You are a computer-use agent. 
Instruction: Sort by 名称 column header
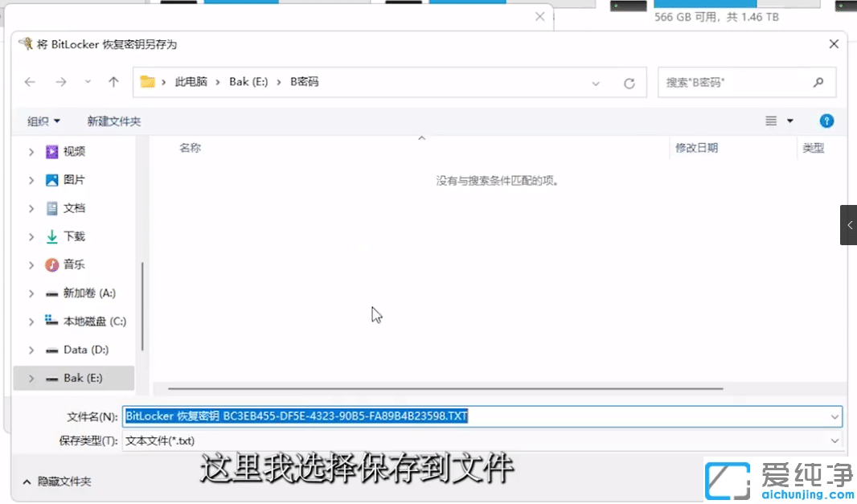point(191,148)
